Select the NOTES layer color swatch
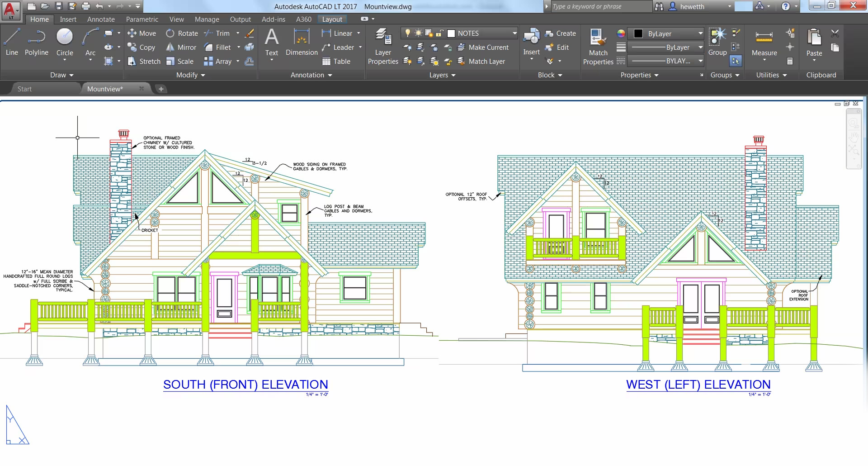 click(451, 33)
